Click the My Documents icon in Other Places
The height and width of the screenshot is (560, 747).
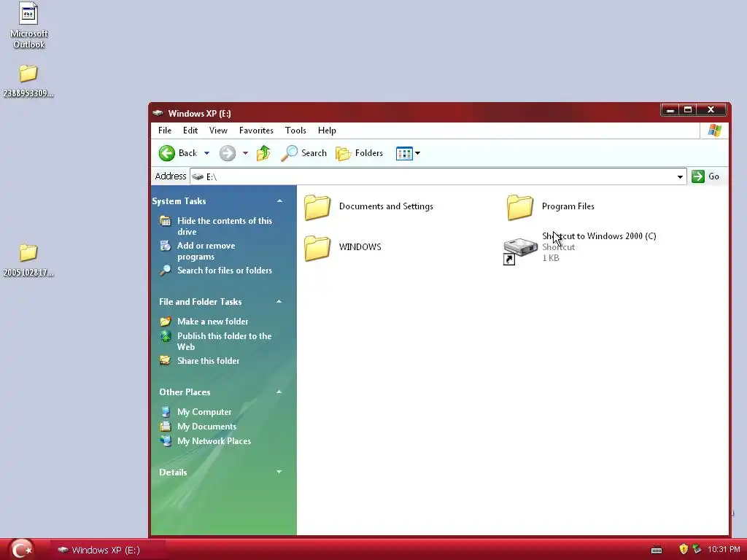pos(166,427)
